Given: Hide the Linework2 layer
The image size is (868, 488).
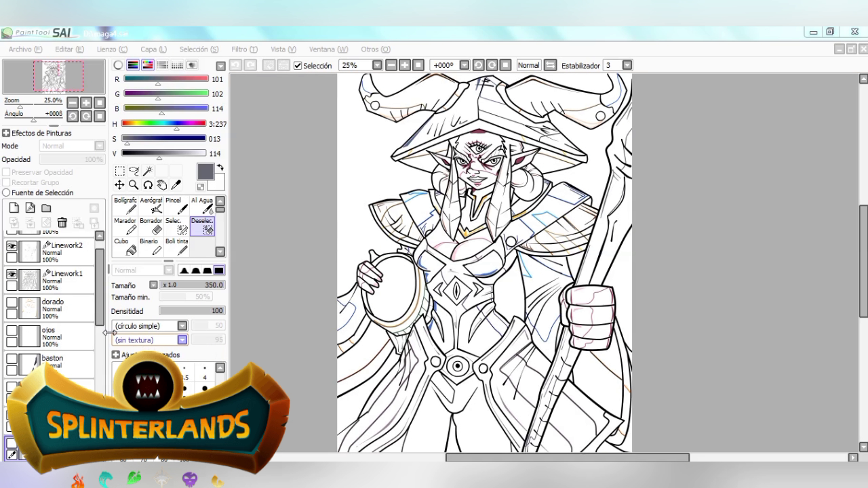Looking at the screenshot, I should [x=12, y=247].
